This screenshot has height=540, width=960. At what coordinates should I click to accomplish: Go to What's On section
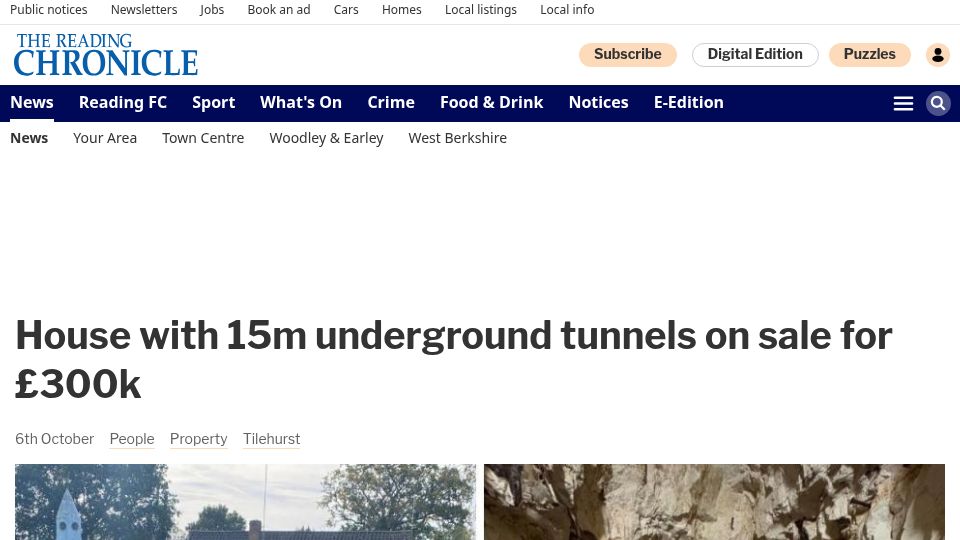click(301, 102)
